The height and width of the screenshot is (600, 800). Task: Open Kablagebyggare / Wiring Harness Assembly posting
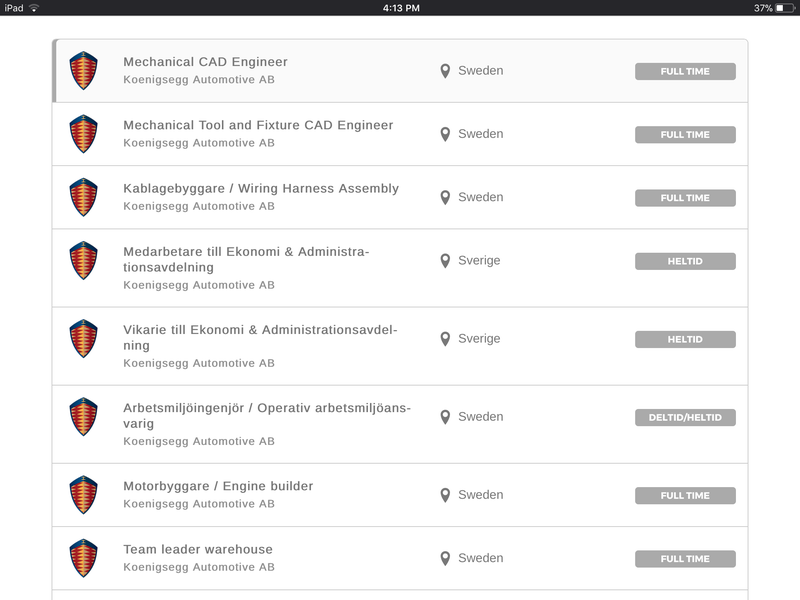[x=400, y=197]
